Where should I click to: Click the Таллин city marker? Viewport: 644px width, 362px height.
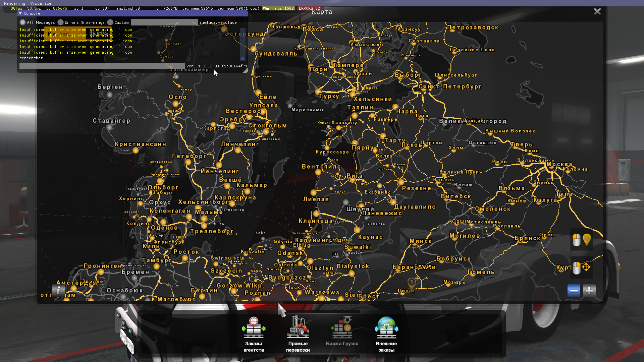point(355,116)
